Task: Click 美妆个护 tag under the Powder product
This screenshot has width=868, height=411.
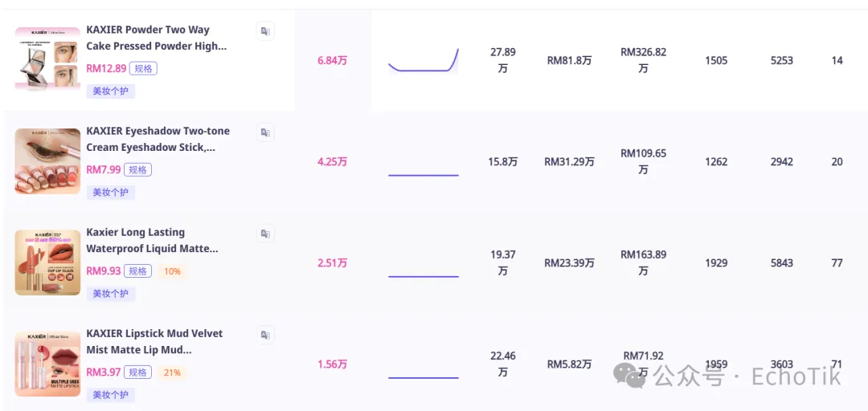Action: 110,92
